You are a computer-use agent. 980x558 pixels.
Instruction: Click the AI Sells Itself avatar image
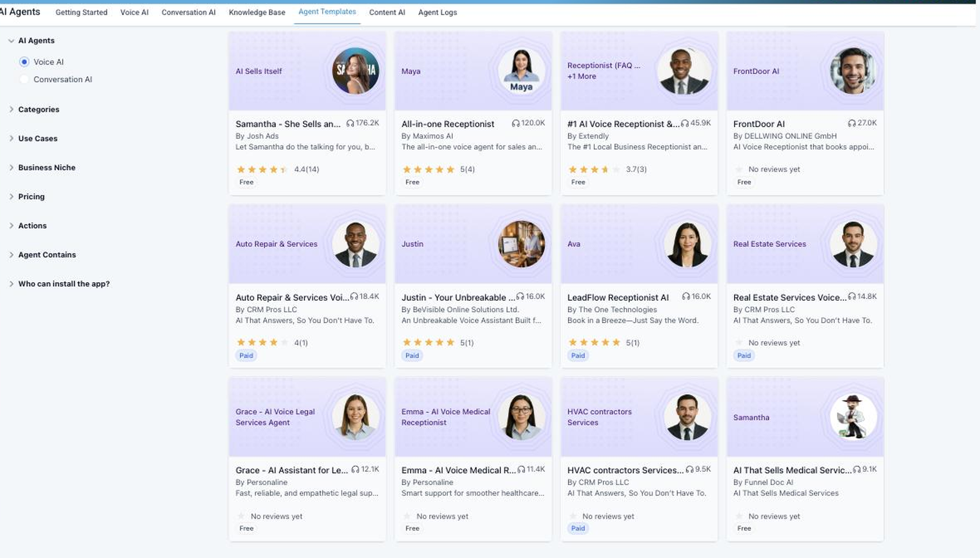(355, 71)
